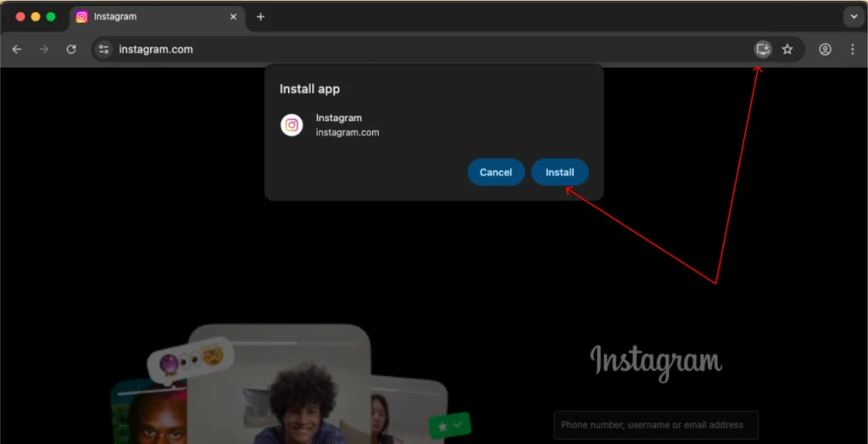Click the 'instagram.com' text in dialog
Viewport: 868px width, 444px height.
pos(347,133)
